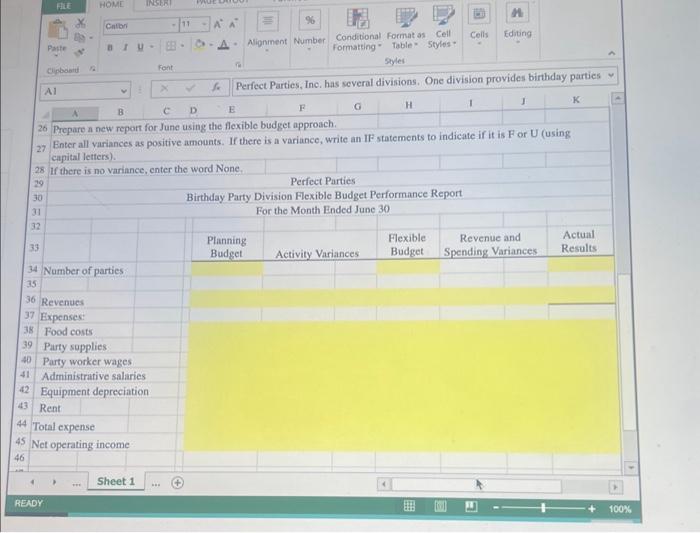Click the Format Painter brush icon
The image size is (700, 533).
[x=80, y=52]
